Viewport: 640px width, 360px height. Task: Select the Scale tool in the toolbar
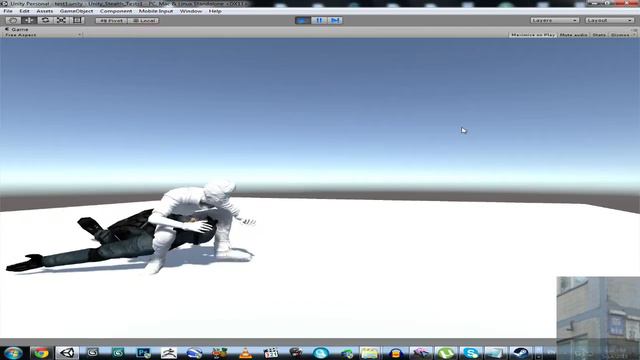[61, 20]
